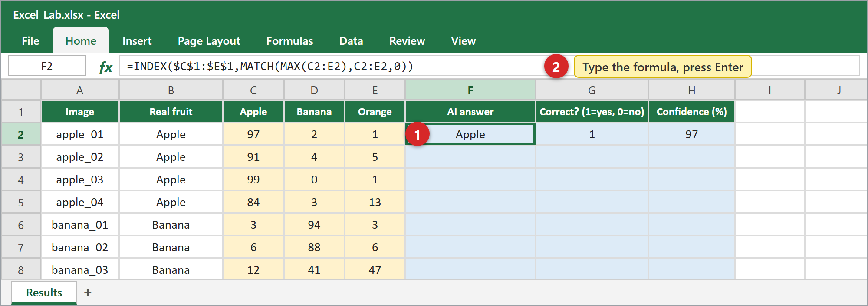Click Banana score 94 in row 6

(x=314, y=225)
